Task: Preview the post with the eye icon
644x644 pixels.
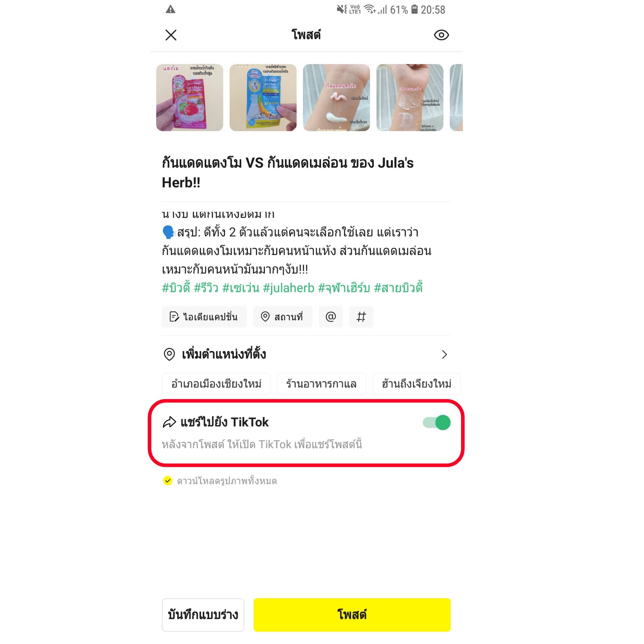Action: pyautogui.click(x=441, y=35)
